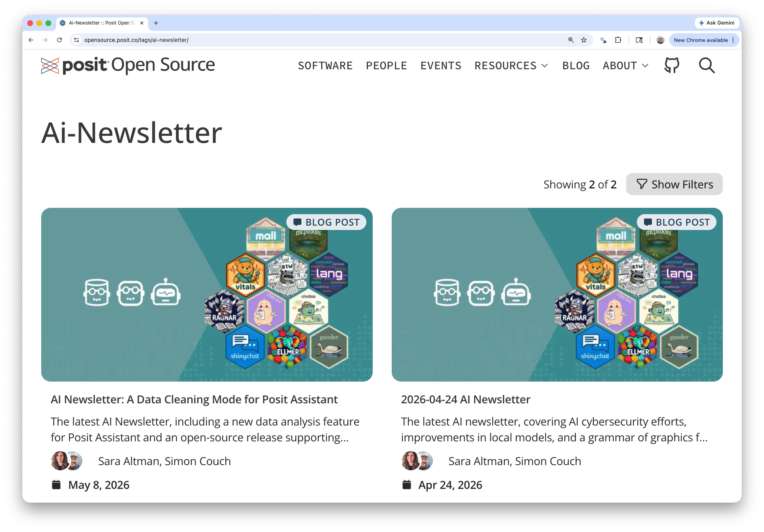This screenshot has width=764, height=532.
Task: Click the BLOG POST badge on the first card
Action: pos(326,222)
